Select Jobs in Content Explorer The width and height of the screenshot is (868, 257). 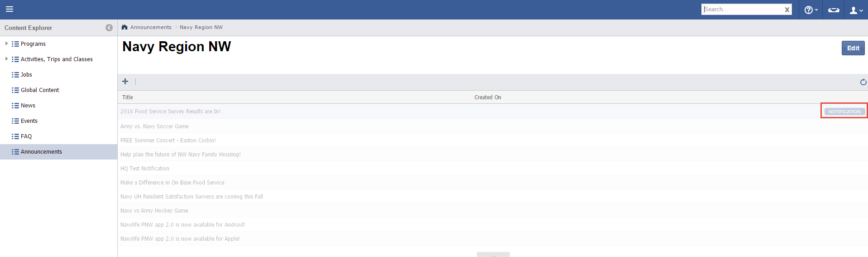[26, 75]
